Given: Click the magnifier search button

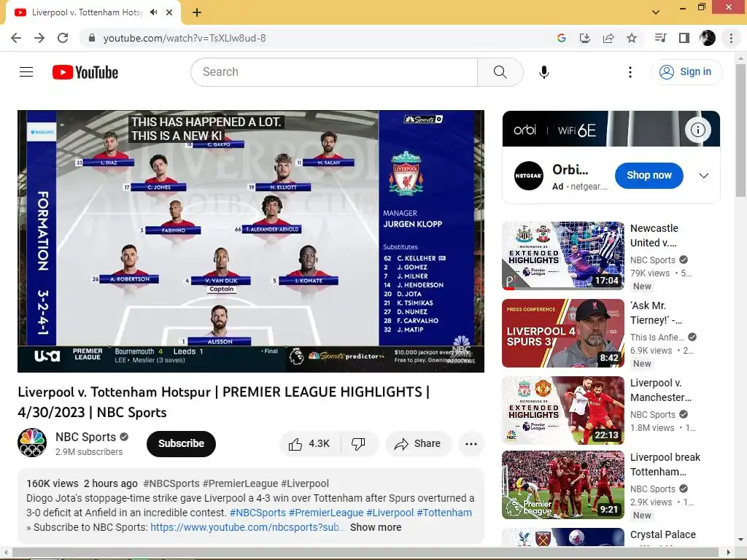Looking at the screenshot, I should [500, 72].
